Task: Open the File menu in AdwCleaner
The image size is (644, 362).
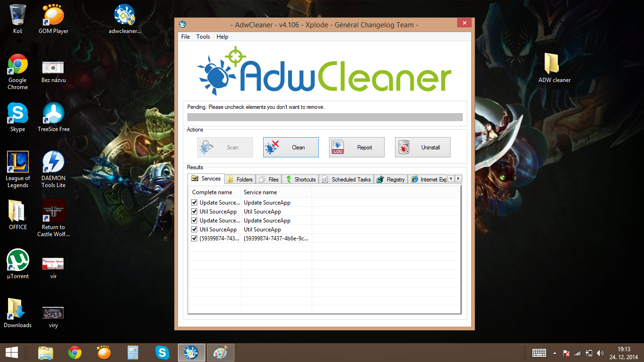Action: point(185,37)
